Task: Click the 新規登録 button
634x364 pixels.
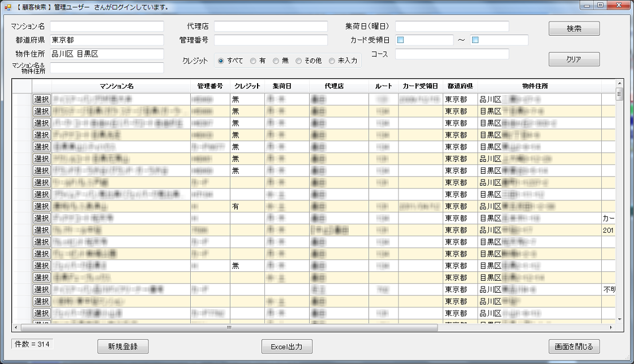Action: (x=122, y=346)
